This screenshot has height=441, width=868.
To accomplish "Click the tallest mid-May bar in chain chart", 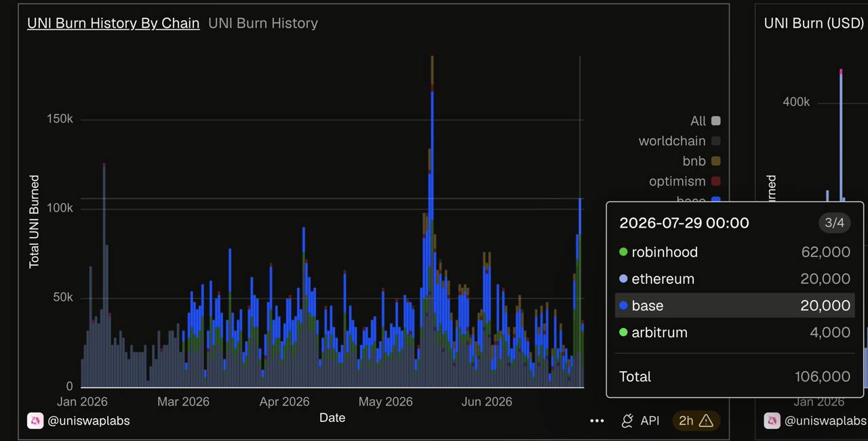I will (x=432, y=222).
